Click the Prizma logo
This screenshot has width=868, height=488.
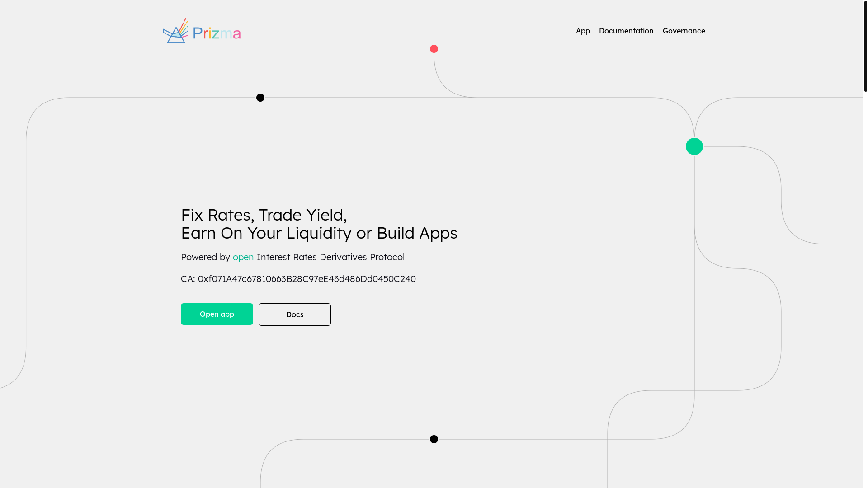tap(202, 31)
